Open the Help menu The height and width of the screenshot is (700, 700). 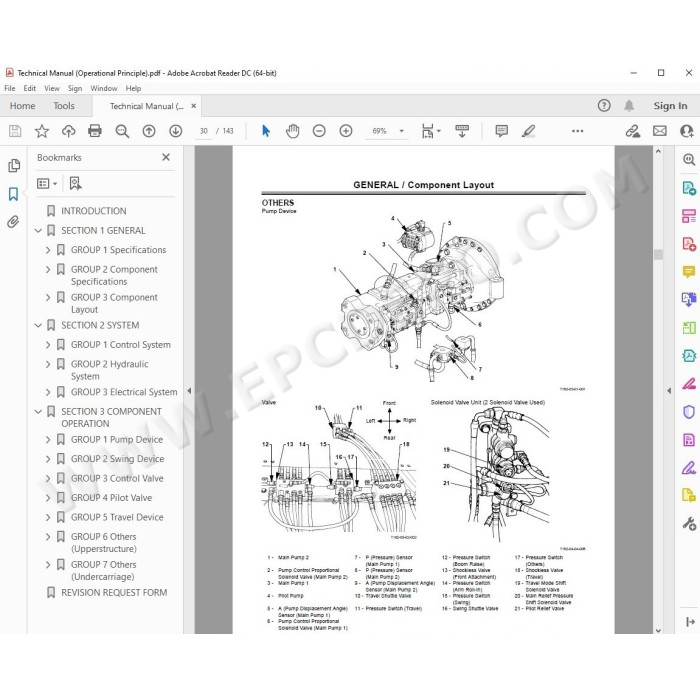tap(133, 88)
